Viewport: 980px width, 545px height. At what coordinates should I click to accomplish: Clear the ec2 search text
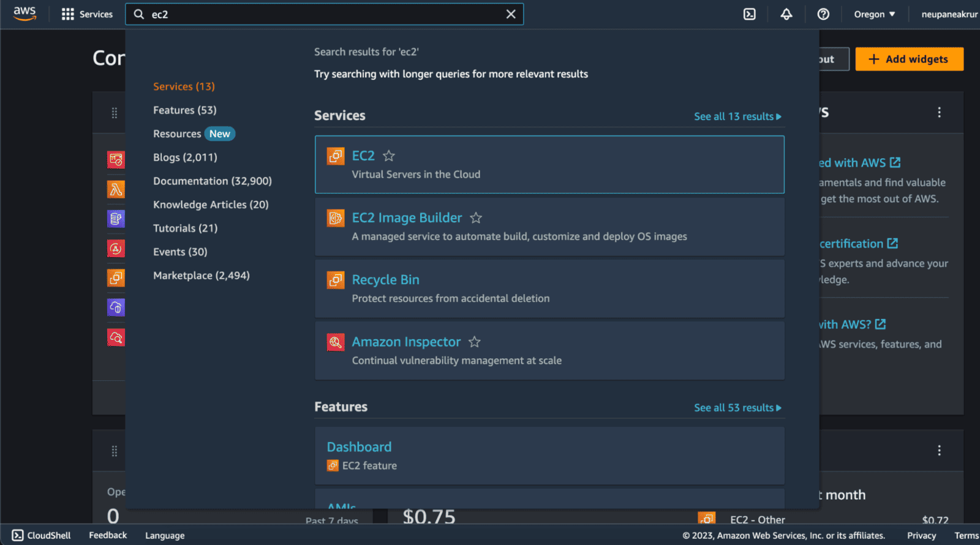511,14
